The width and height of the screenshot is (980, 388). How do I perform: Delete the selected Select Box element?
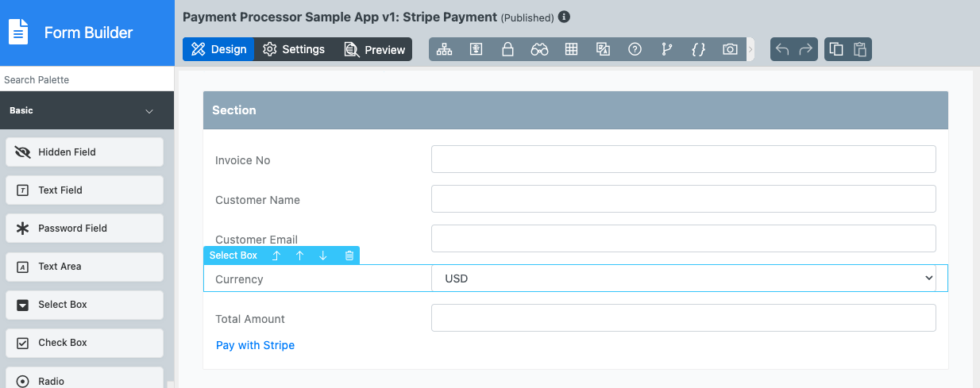349,255
